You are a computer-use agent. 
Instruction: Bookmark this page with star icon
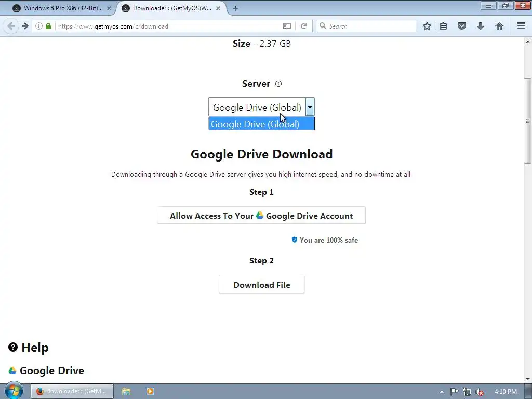(427, 26)
